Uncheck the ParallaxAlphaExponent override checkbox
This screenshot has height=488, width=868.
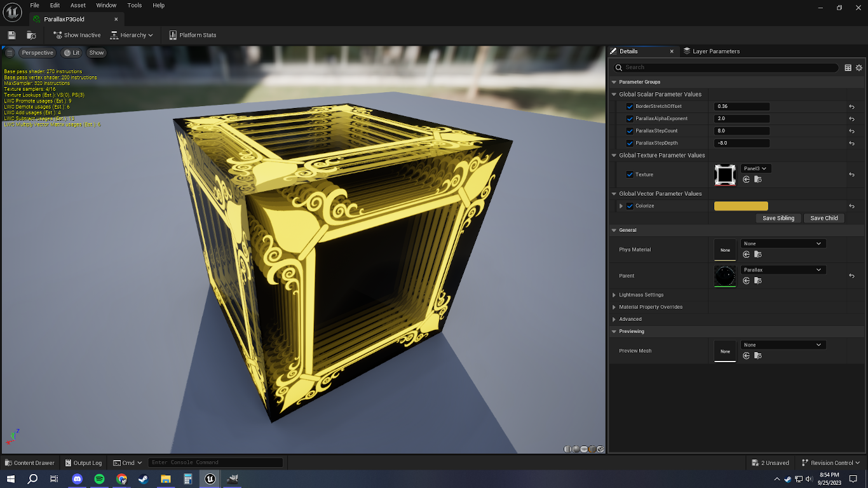coord(630,119)
